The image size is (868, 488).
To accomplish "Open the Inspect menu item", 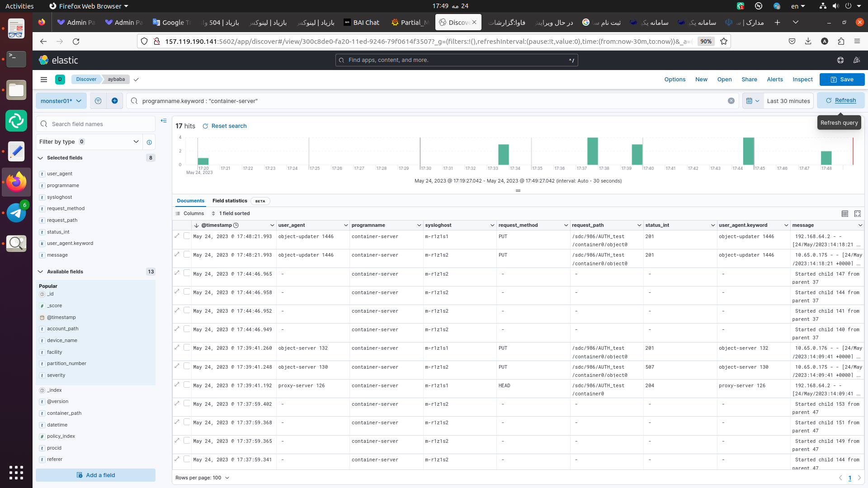I will (x=802, y=80).
